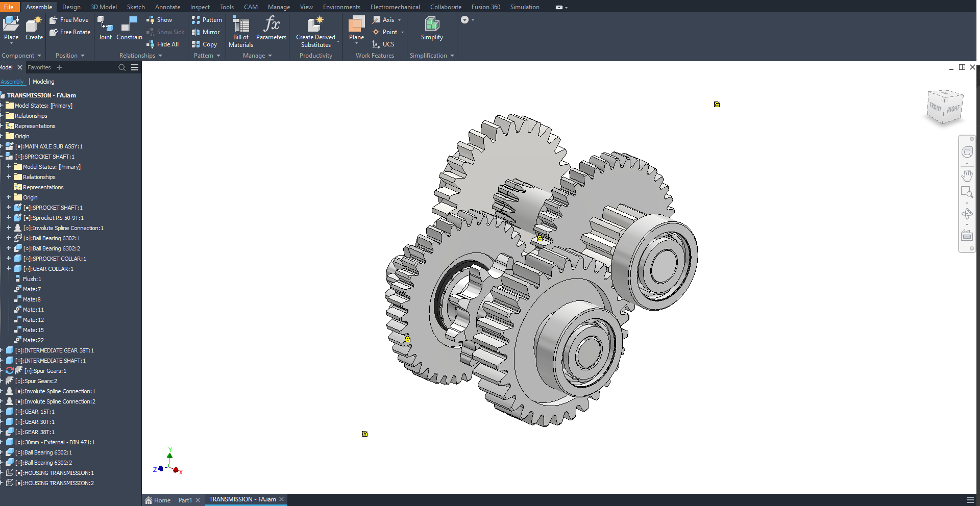Click the Place component icon
Screen dimensions: 980x506
point(11,24)
